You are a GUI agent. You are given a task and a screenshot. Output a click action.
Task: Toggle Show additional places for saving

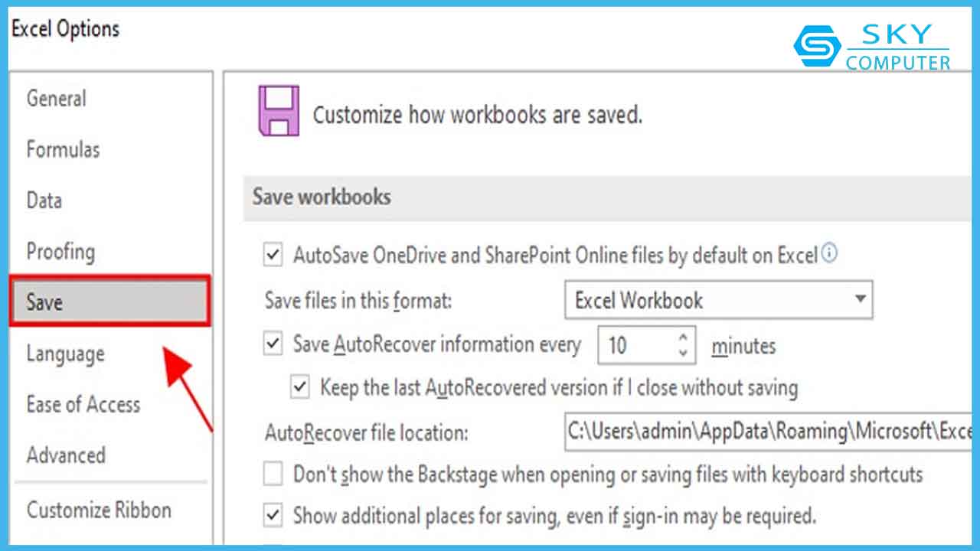(x=273, y=516)
